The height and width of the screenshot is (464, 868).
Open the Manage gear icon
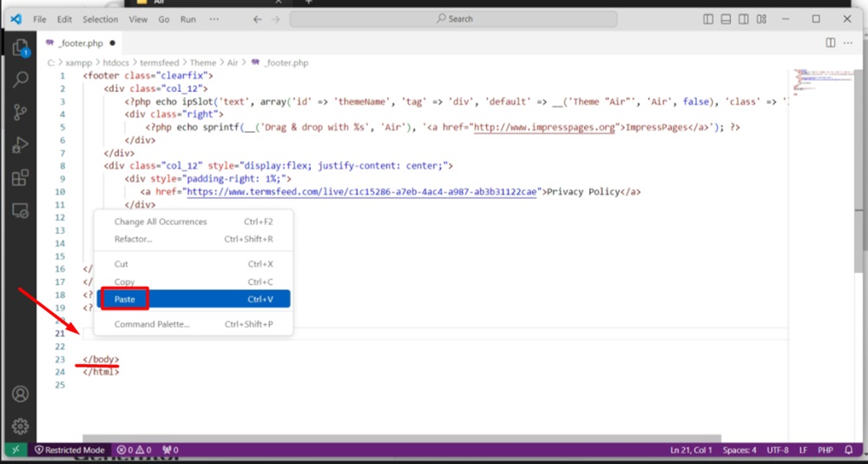(x=21, y=427)
